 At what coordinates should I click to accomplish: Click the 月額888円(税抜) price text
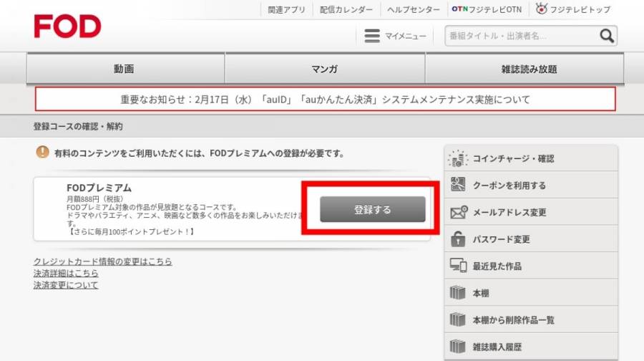pos(95,199)
